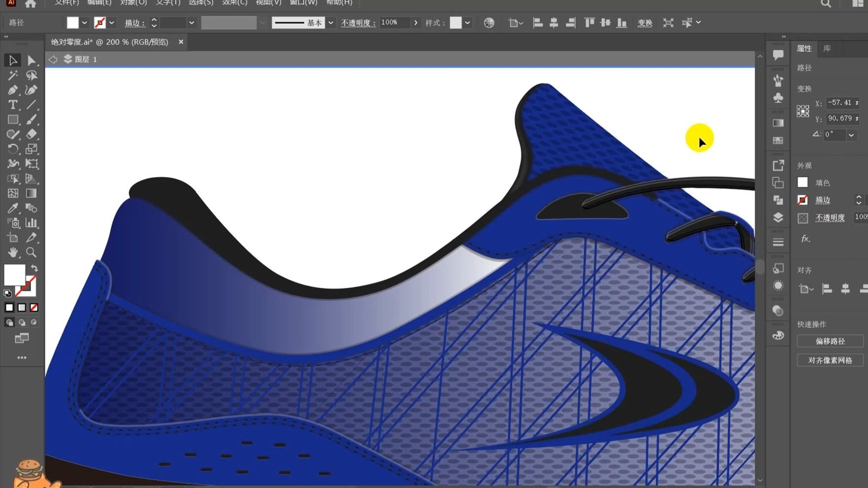
Task: Select the Eraser tool
Action: click(32, 134)
